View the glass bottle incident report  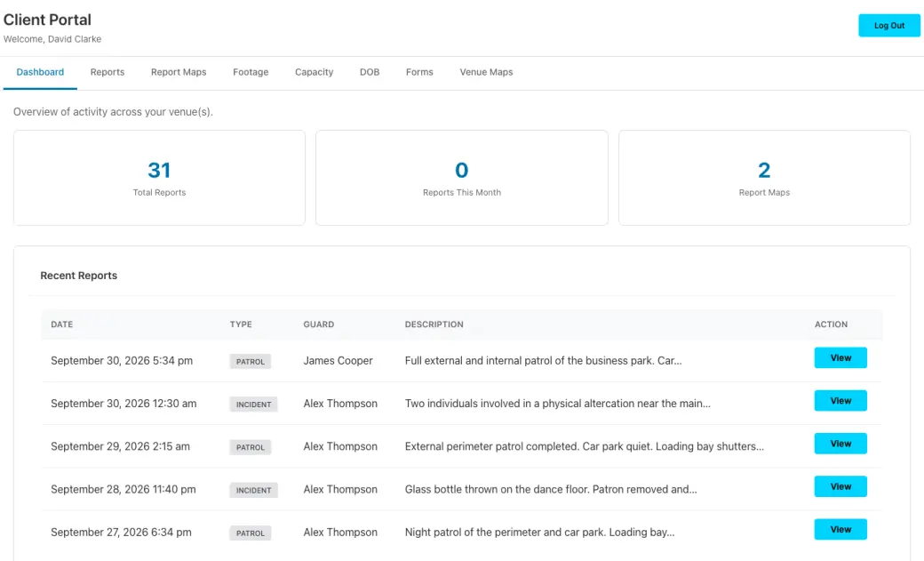pyautogui.click(x=840, y=486)
